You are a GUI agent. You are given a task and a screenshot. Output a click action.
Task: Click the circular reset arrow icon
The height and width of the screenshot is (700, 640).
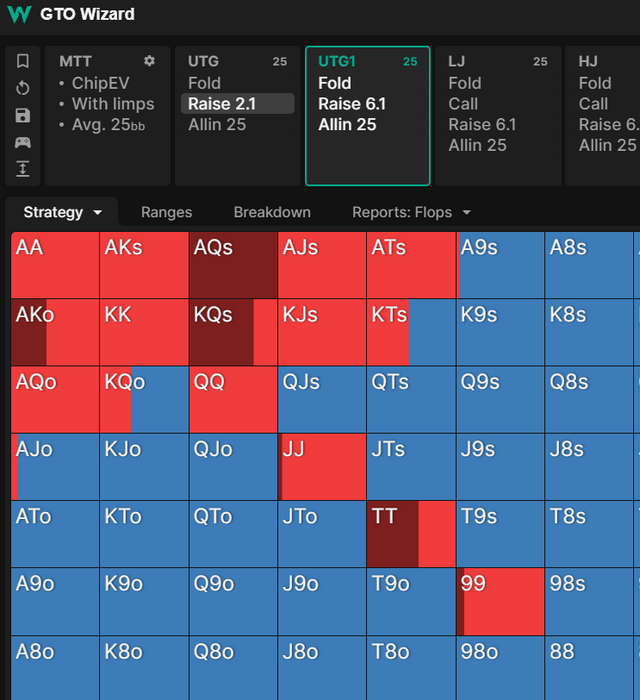pos(23,88)
